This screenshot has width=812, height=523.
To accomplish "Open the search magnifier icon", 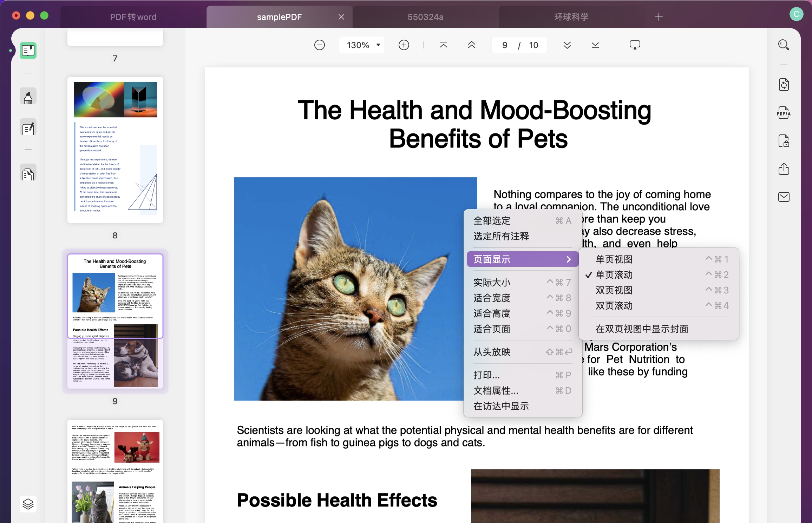I will click(x=784, y=45).
